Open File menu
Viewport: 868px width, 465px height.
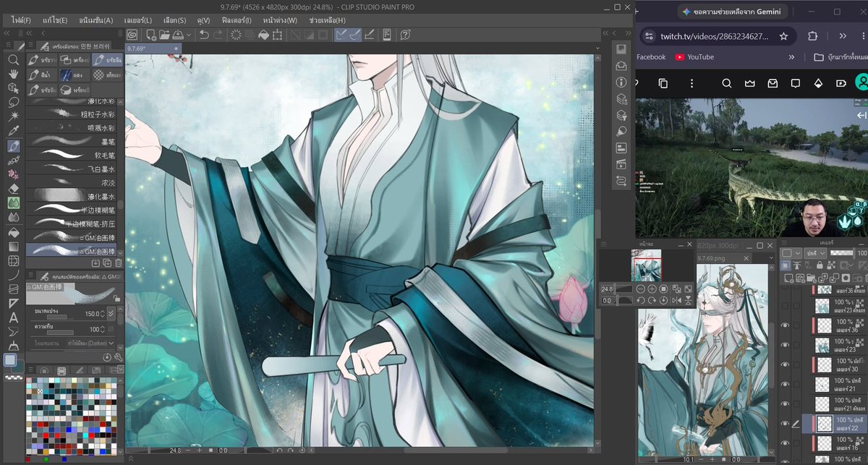tap(21, 20)
